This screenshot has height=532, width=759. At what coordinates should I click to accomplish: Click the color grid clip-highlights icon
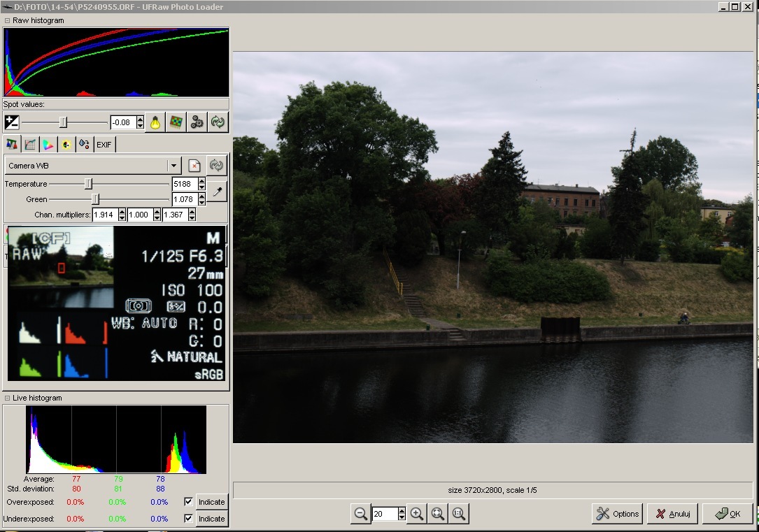176,122
